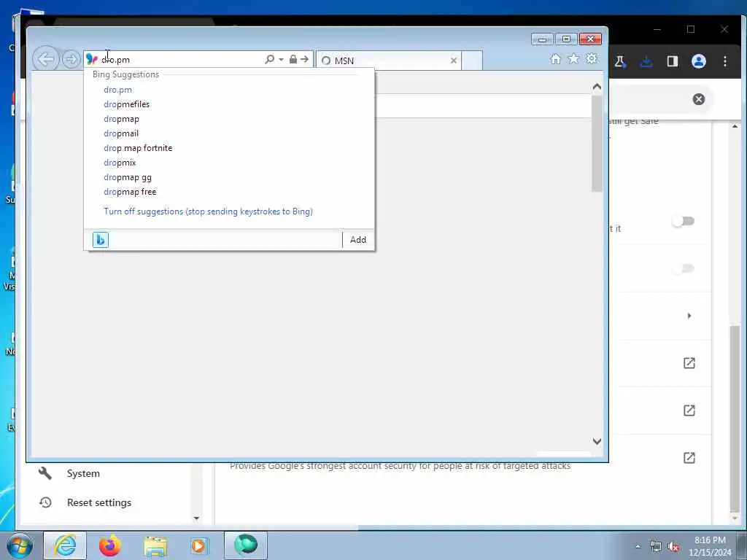Open the Internet Explorer Home page icon

pyautogui.click(x=555, y=58)
